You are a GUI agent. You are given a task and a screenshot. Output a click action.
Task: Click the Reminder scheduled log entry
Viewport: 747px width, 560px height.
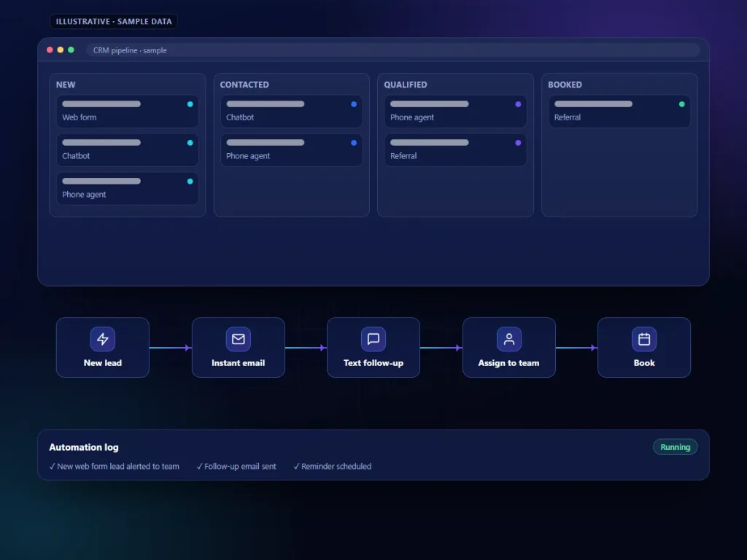333,466
